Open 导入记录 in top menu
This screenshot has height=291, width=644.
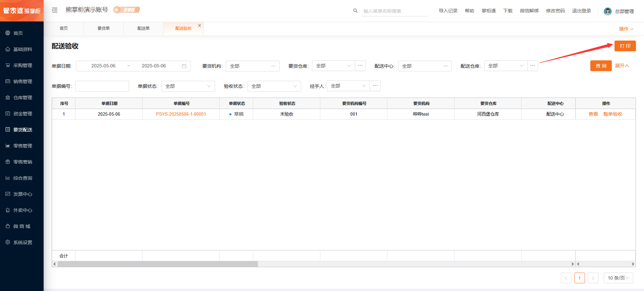[448, 11]
